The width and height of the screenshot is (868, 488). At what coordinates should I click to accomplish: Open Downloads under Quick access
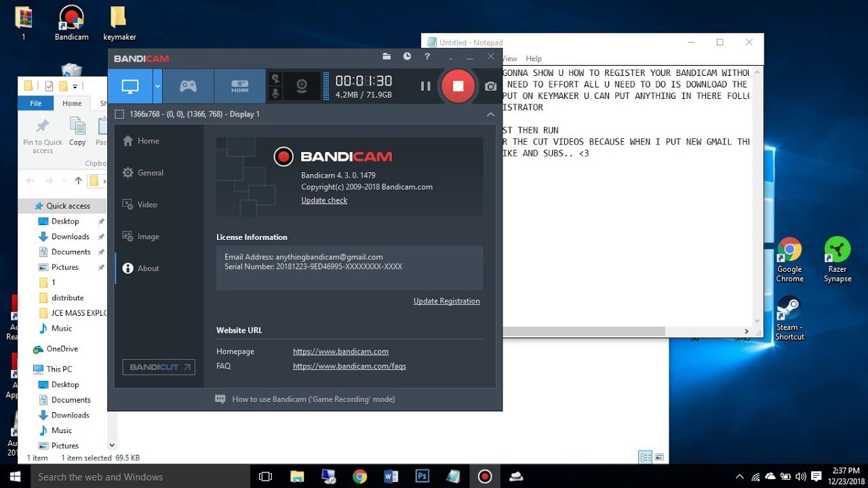(x=71, y=237)
